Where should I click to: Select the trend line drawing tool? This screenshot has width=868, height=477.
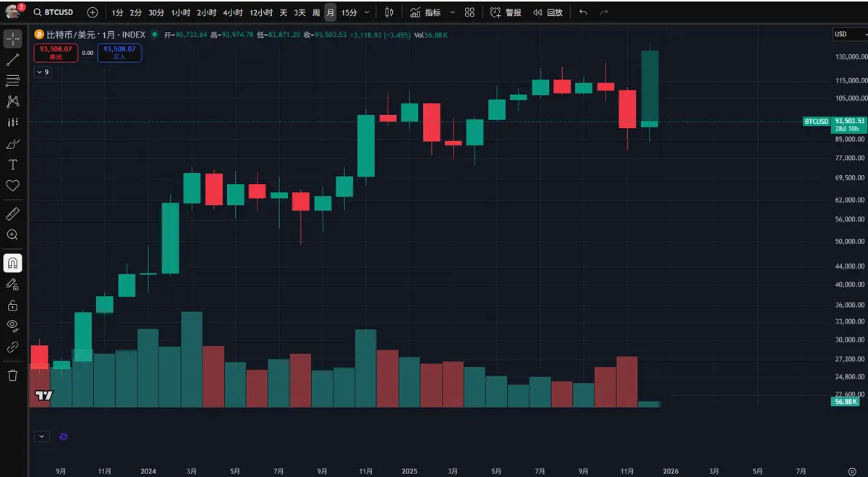tap(12, 59)
